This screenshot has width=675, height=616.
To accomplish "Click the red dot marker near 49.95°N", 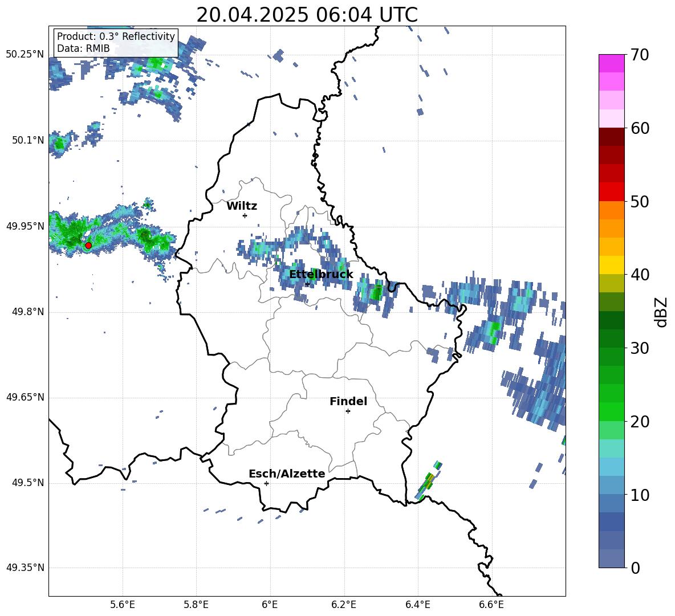I will 88,245.
